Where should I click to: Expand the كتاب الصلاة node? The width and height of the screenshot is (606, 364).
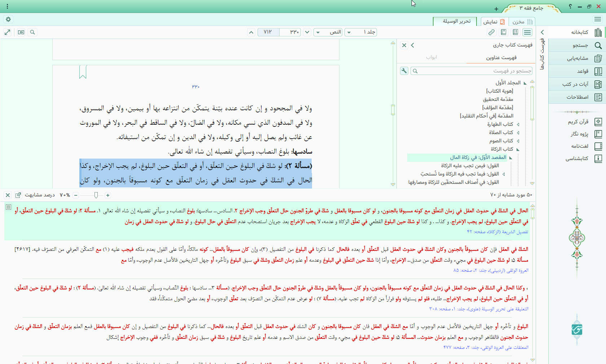(518, 133)
